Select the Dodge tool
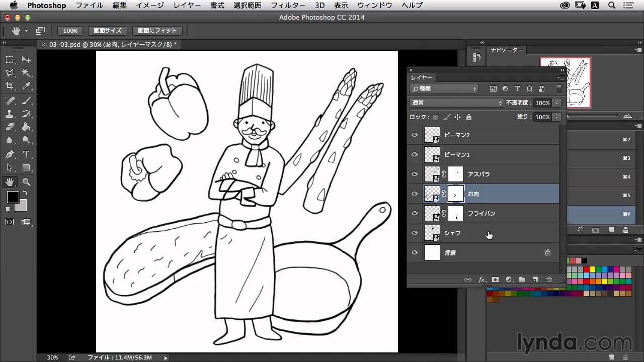Image resolution: width=644 pixels, height=362 pixels. click(27, 140)
